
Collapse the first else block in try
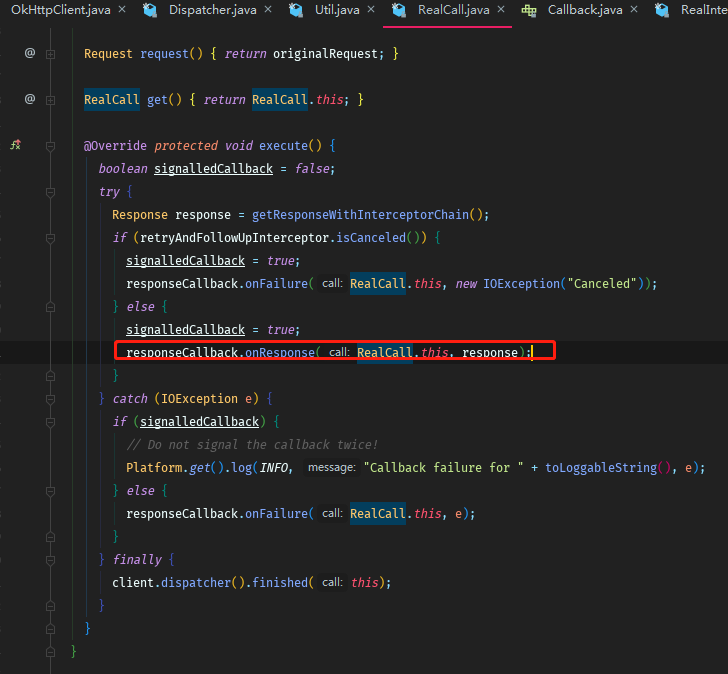[x=51, y=307]
